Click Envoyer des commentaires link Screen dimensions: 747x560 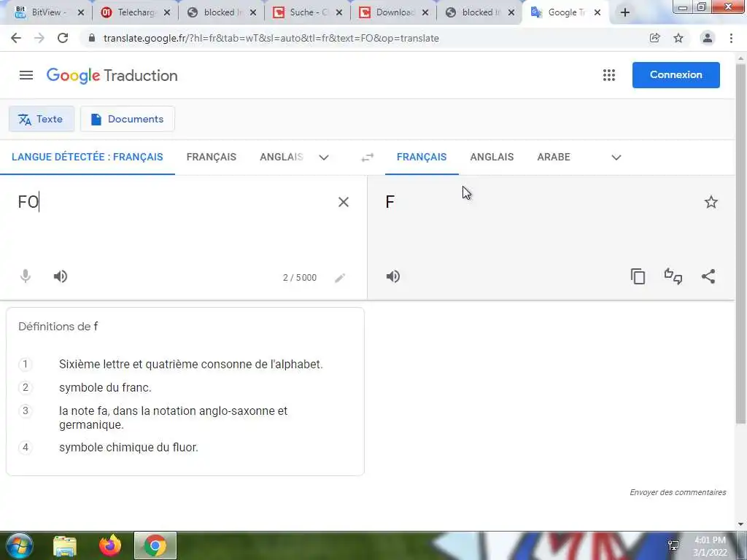[x=678, y=492]
